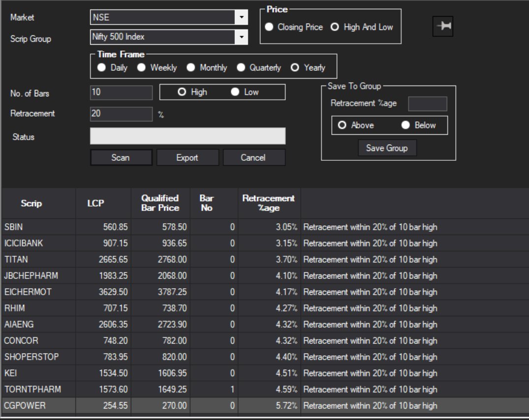529x420 pixels.
Task: Select the High bars radio button
Action: point(192,92)
